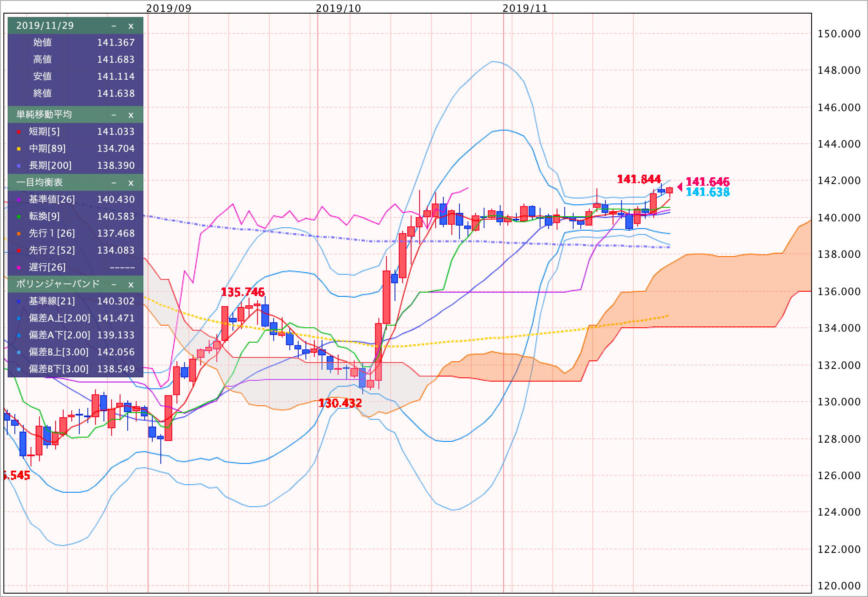Click the 136.000 price axis label

[839, 292]
